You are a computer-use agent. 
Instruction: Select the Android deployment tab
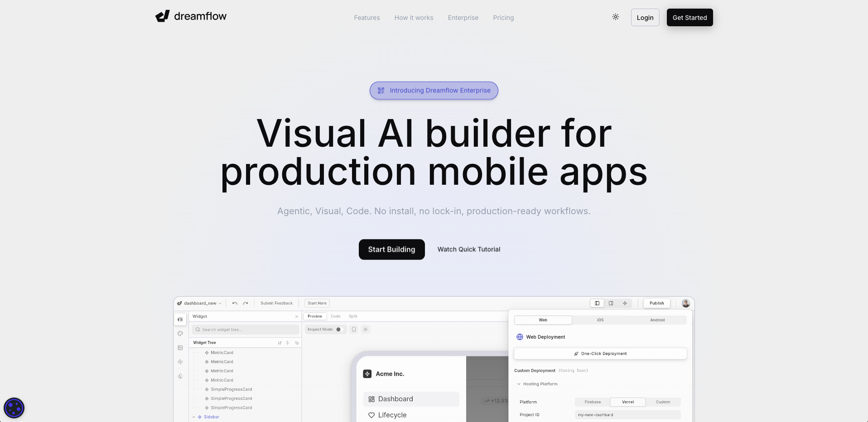pos(658,320)
